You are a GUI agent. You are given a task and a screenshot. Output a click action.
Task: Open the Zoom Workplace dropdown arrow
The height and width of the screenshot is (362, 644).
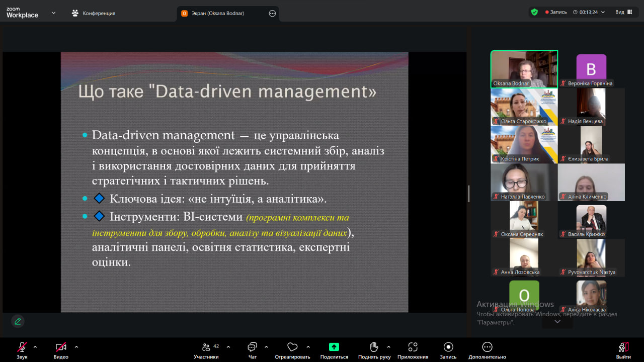coord(54,13)
